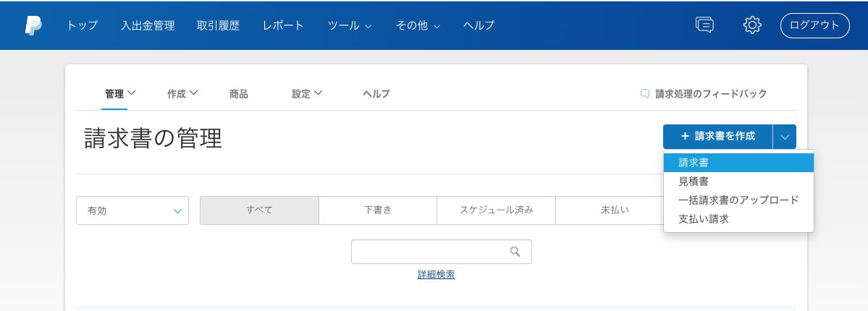Expand the 作成 submenu

click(182, 93)
